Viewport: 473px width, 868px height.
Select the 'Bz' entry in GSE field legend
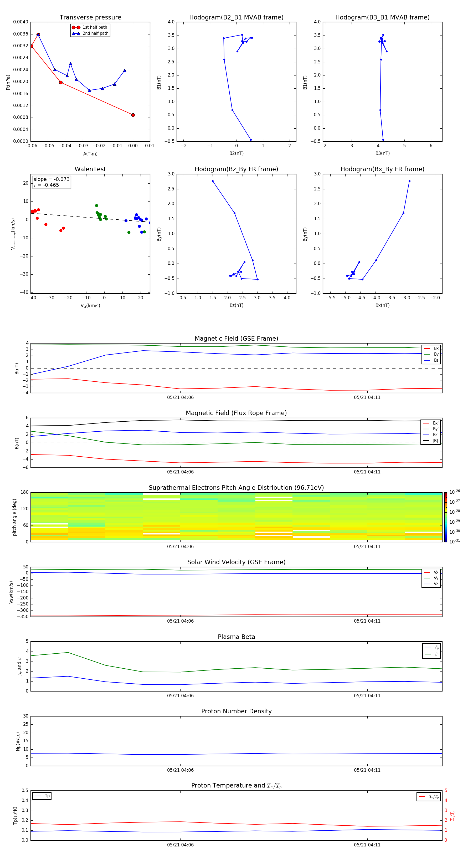click(x=431, y=361)
